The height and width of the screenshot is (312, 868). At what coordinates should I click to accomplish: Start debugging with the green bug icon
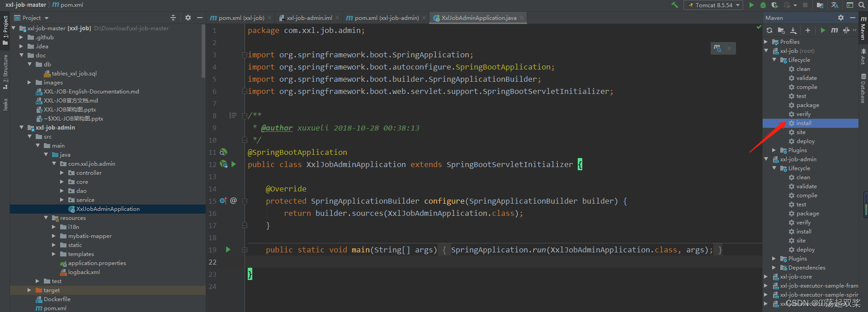tap(763, 5)
